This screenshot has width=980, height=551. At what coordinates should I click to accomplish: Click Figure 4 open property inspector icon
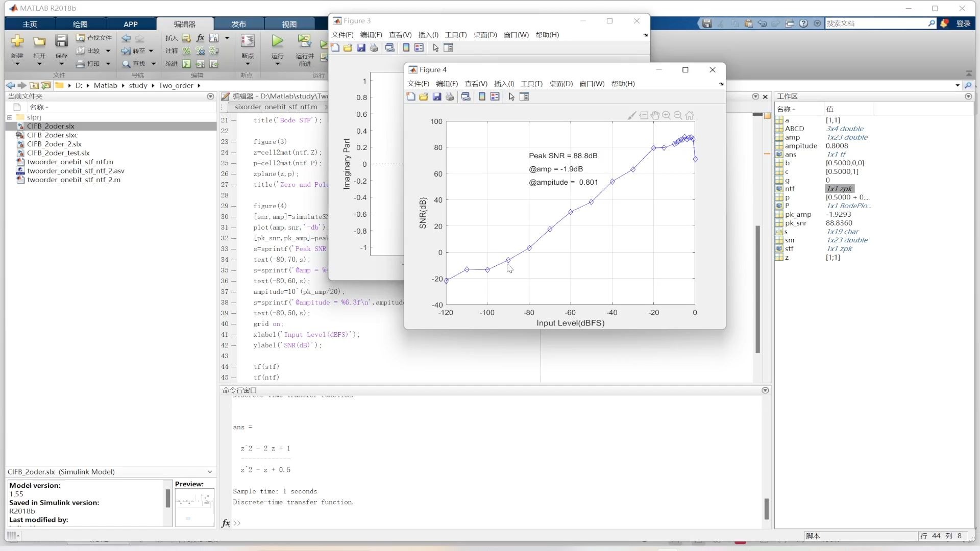(524, 97)
